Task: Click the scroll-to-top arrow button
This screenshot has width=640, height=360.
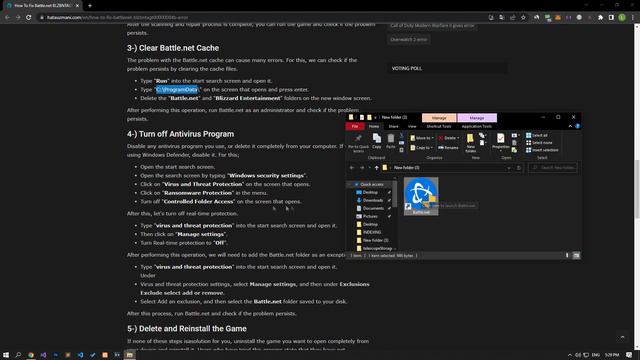Action: [x=622, y=337]
